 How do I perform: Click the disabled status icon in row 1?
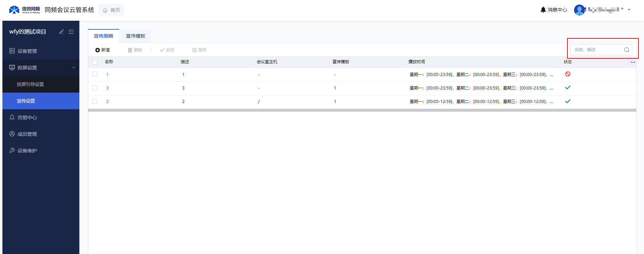[x=567, y=74]
